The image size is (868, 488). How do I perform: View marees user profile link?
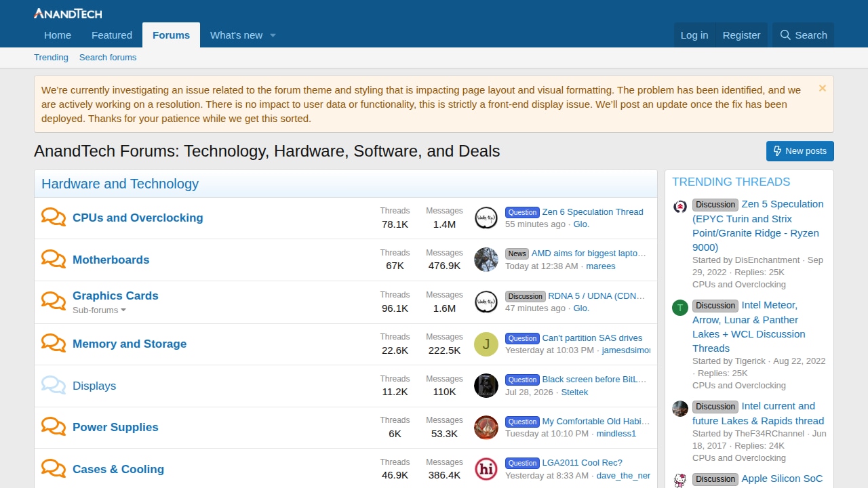[601, 266]
